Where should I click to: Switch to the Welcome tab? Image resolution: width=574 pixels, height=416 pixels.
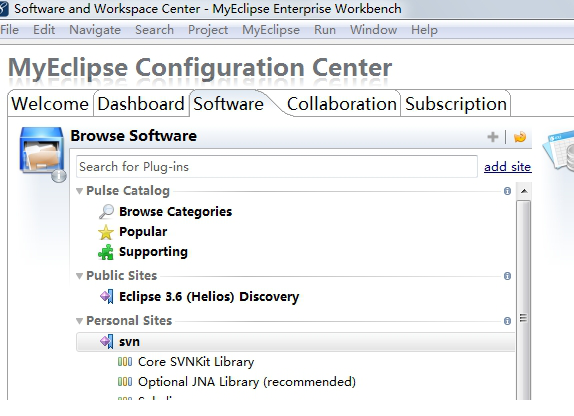(50, 104)
